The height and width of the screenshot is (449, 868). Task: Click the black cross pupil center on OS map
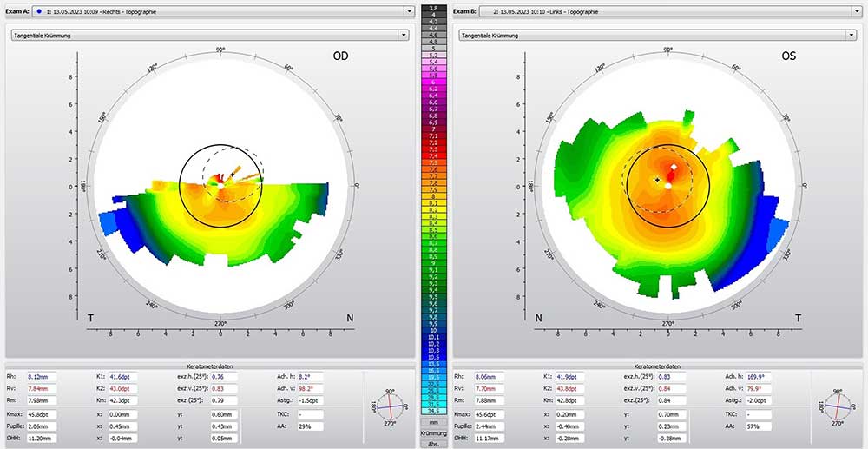[658, 180]
